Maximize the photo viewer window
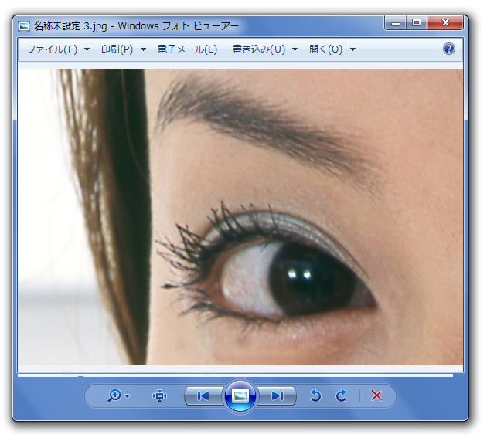 pos(417,23)
